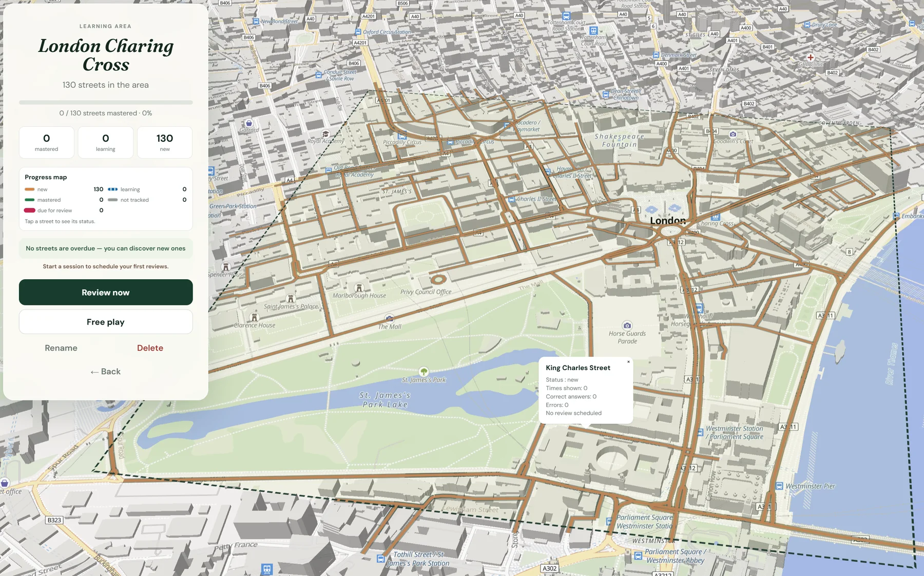Click the Shakespeare Fountain label
This screenshot has width=924, height=576.
pos(620,141)
